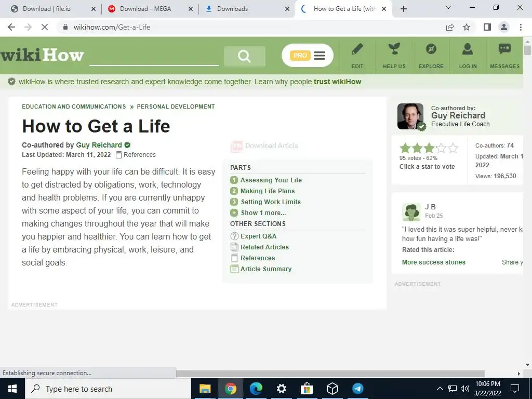Jump to Setting Work Limits part
Viewport: 532px width, 399px height.
(270, 202)
